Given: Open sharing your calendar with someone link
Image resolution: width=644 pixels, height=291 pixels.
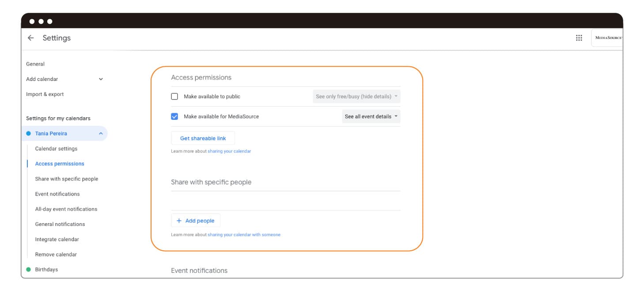Looking at the screenshot, I should pos(244,235).
